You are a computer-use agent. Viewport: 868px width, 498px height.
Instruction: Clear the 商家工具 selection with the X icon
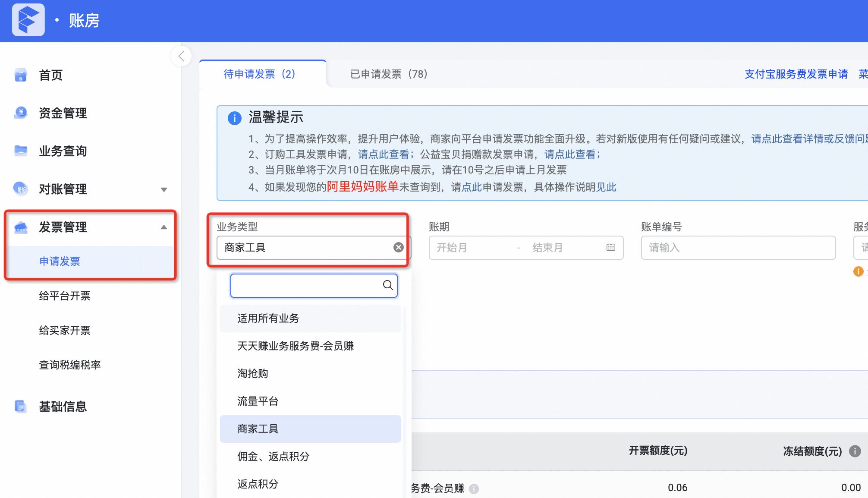pyautogui.click(x=399, y=247)
